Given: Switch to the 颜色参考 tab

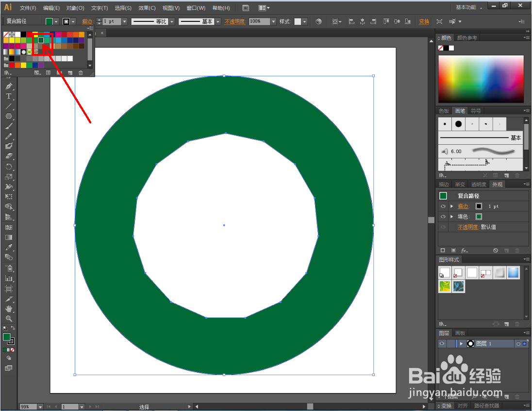Looking at the screenshot, I should (x=467, y=38).
